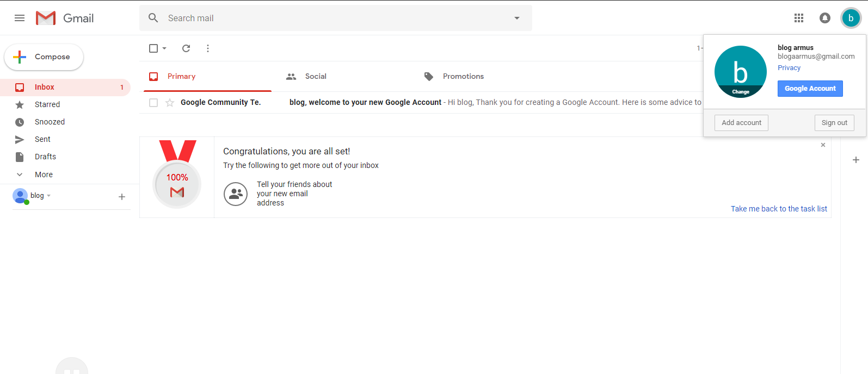Switch to the Primary tab

(x=207, y=77)
